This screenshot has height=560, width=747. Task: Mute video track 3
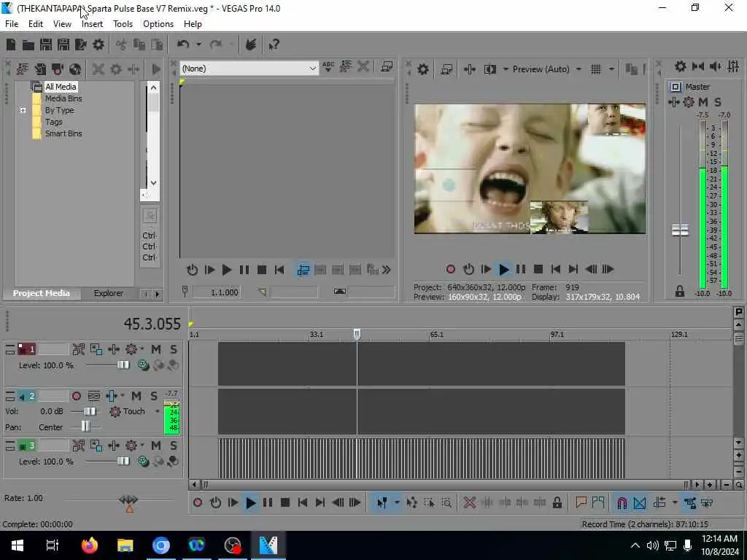156,446
